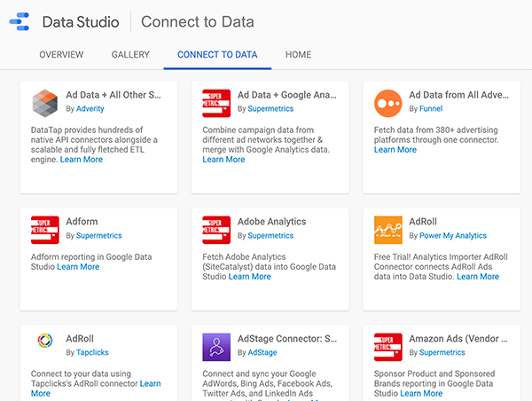This screenshot has height=401, width=532.
Task: Click the 'Ad Data from All Adve...' title
Action: pyautogui.click(x=459, y=95)
